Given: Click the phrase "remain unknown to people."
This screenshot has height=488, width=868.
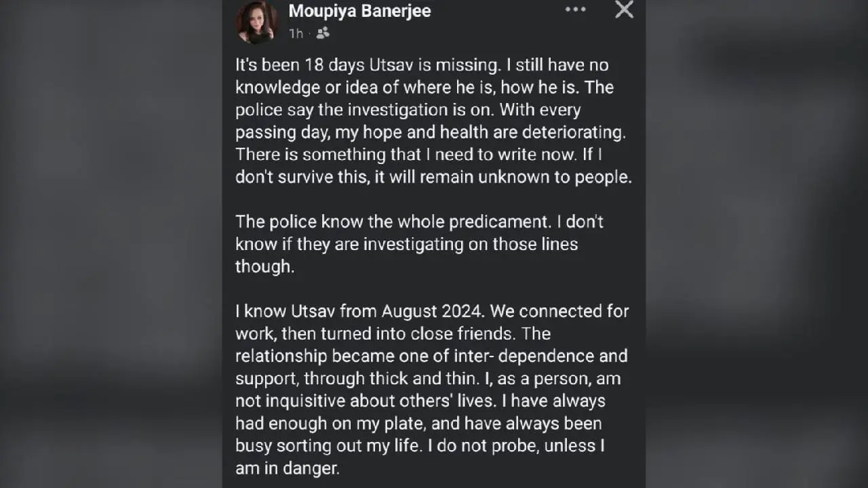Looking at the screenshot, I should 526,177.
